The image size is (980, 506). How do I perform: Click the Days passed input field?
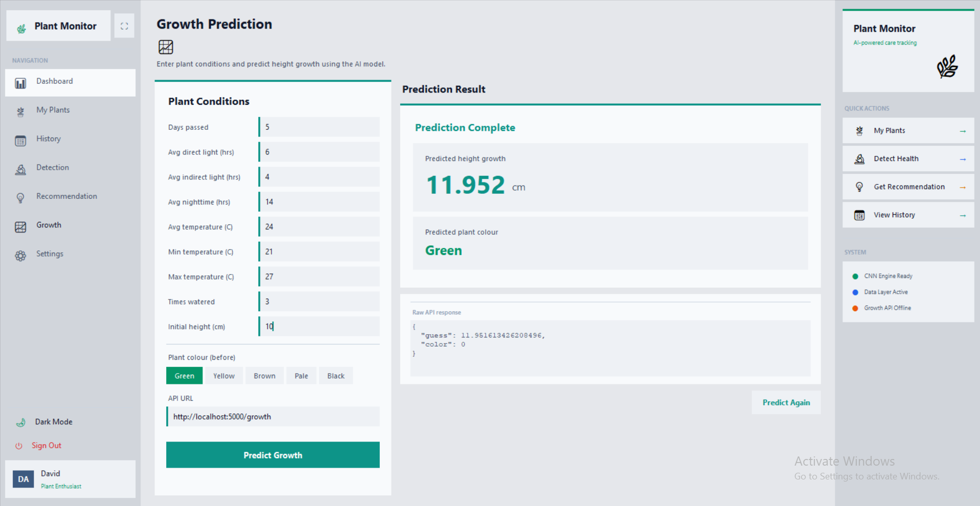tap(320, 127)
